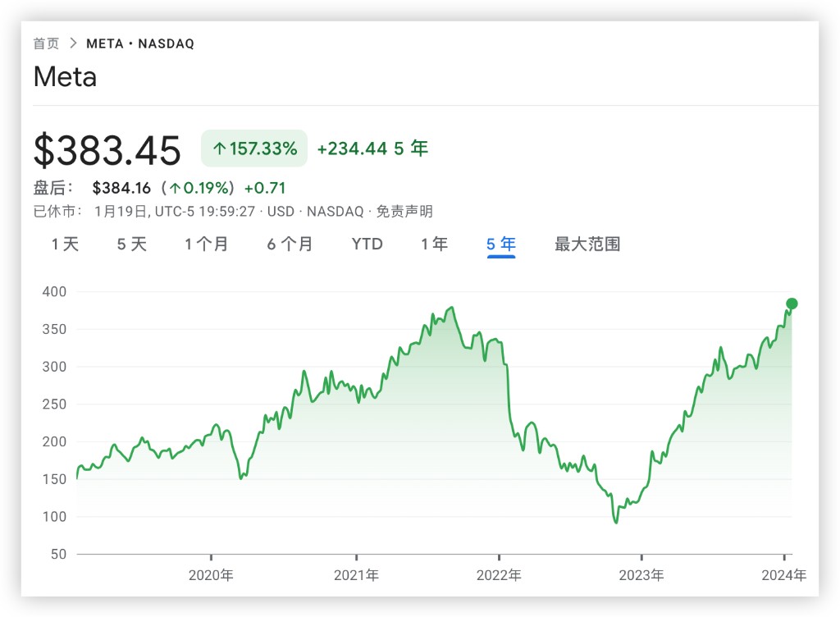The image size is (840, 617).
Task: Click the breadcrumb chevron after 首页
Action: click(x=73, y=43)
